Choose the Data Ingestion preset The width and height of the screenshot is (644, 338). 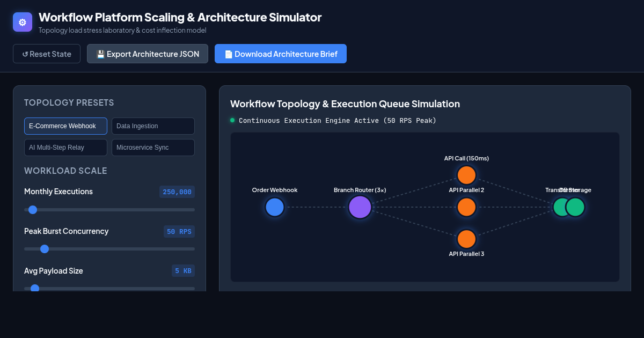coord(153,126)
